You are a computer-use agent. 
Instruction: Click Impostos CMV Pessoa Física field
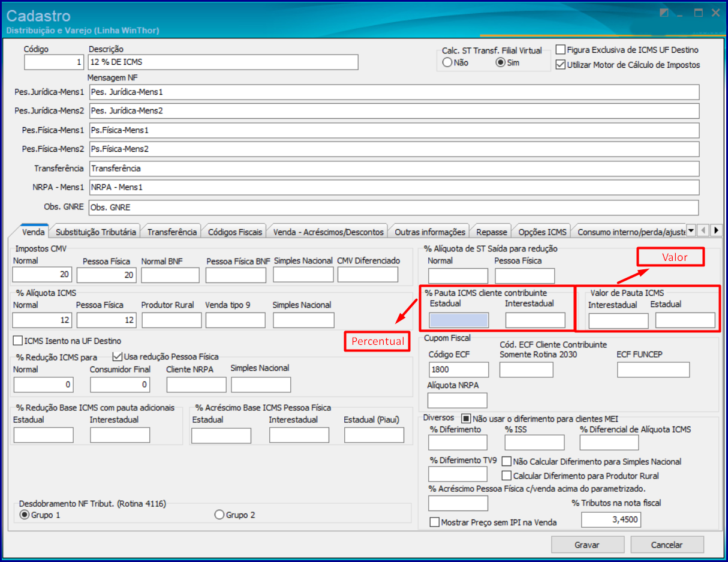(107, 275)
